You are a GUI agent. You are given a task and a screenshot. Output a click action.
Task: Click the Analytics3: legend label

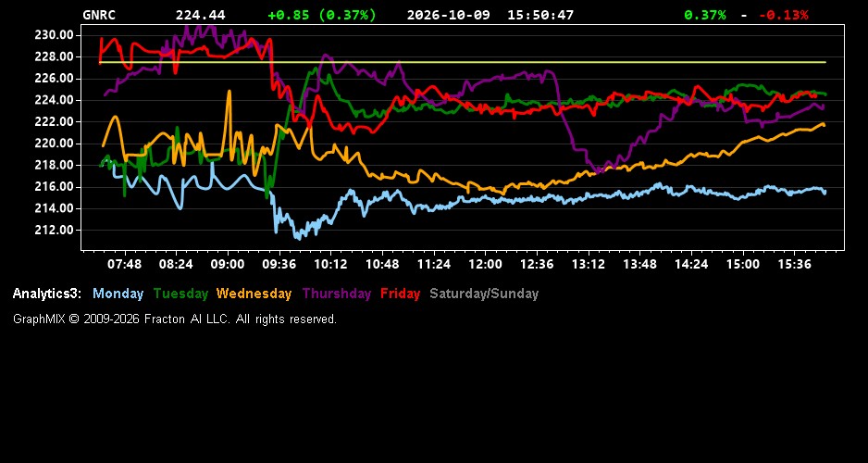pos(47,294)
